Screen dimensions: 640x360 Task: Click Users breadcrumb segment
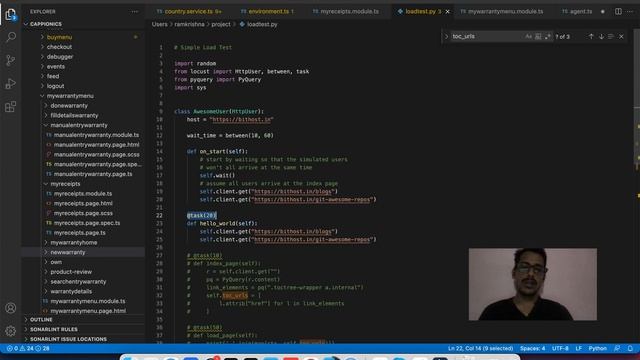click(x=160, y=24)
